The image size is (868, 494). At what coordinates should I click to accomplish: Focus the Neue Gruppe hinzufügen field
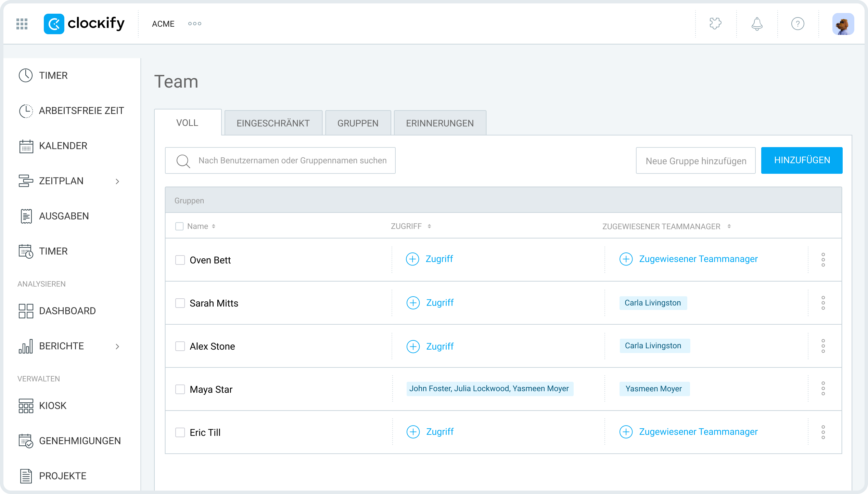[696, 160]
